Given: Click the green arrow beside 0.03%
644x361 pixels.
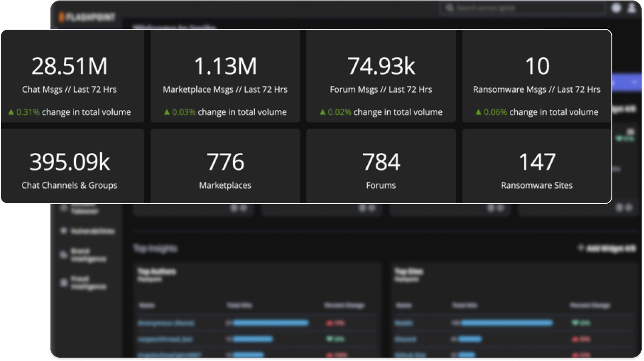Looking at the screenshot, I should pyautogui.click(x=167, y=112).
